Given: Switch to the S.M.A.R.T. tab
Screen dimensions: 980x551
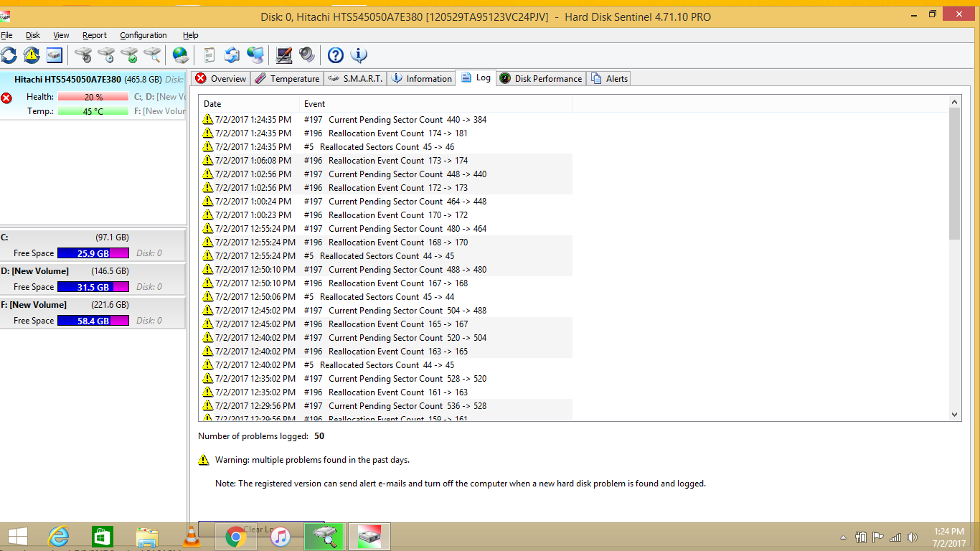Looking at the screenshot, I should point(355,79).
